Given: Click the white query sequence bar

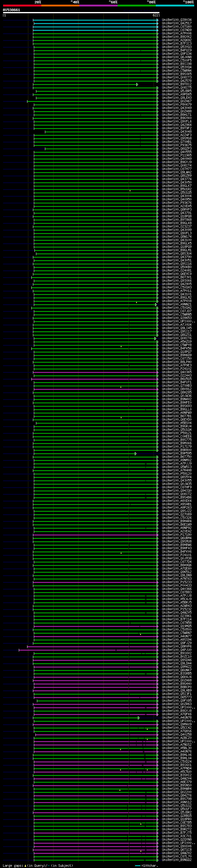Looking at the screenshot, I should [x=81, y=13].
